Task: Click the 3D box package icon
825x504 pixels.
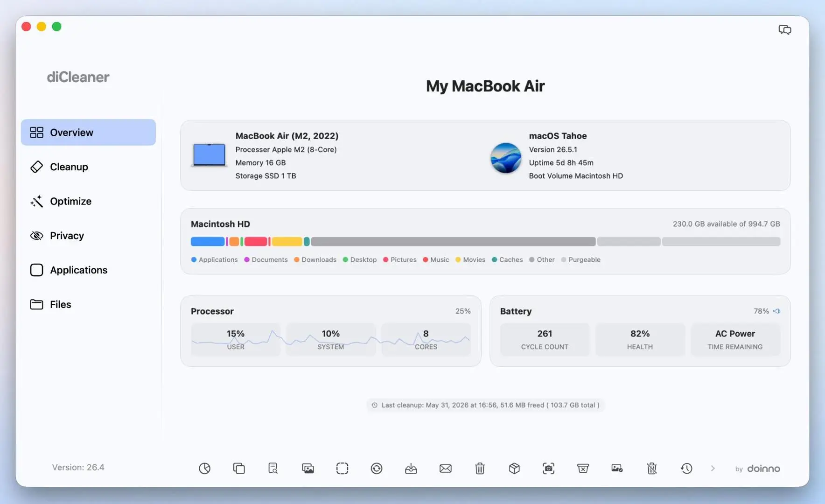Action: click(x=514, y=468)
